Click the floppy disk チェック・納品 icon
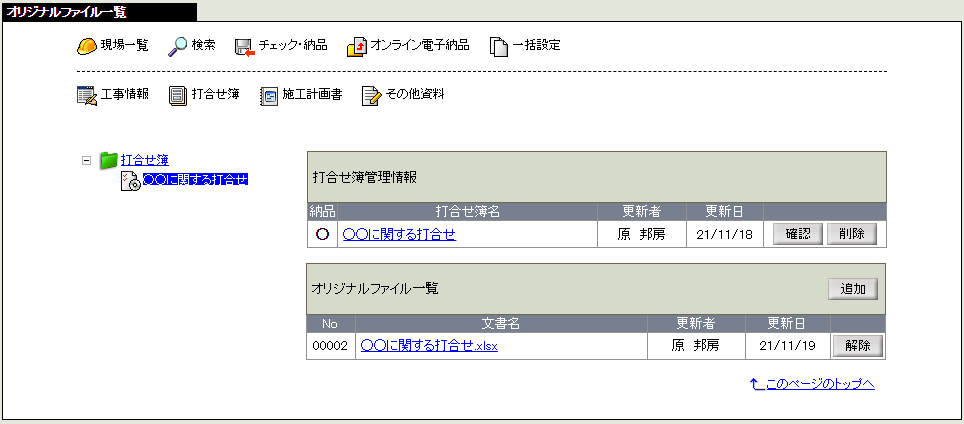The height and width of the screenshot is (424, 964). click(245, 47)
